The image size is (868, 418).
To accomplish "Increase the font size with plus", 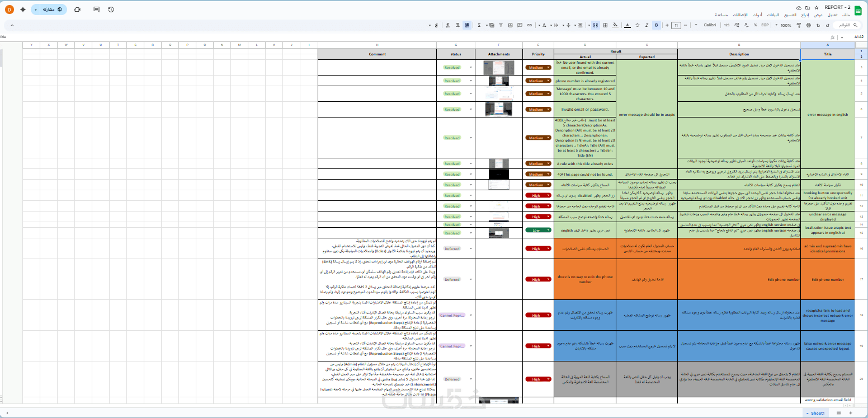I will click(667, 25).
